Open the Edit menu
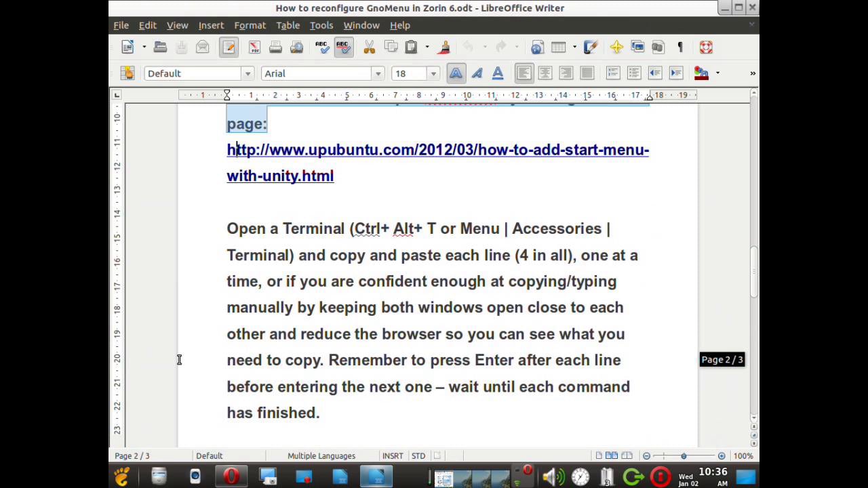Screen dimensions: 868x488 coord(147,25)
